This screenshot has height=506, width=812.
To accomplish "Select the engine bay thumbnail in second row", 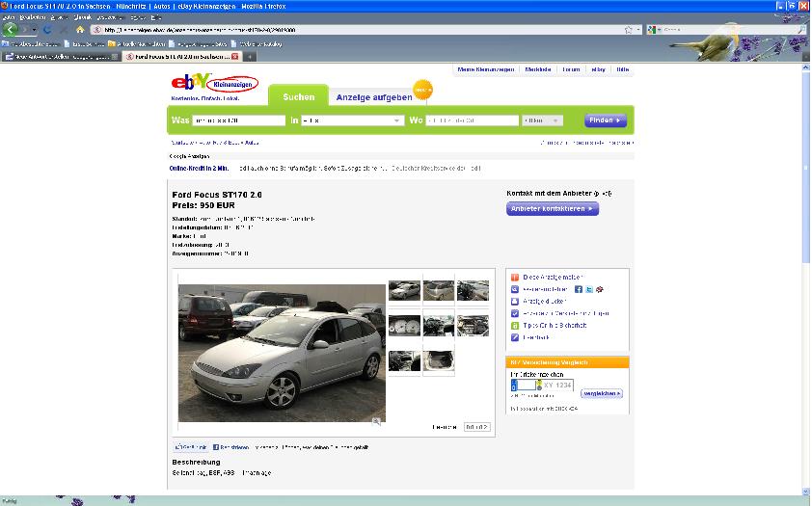I will click(473, 326).
